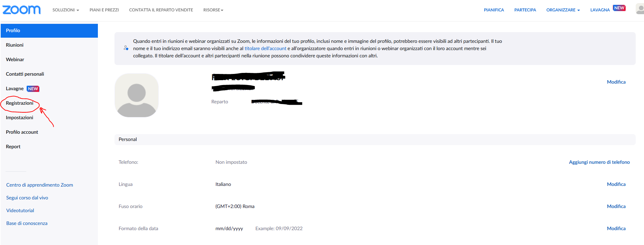Click the large profile picture placeholder
This screenshot has height=245, width=644.
click(x=137, y=95)
